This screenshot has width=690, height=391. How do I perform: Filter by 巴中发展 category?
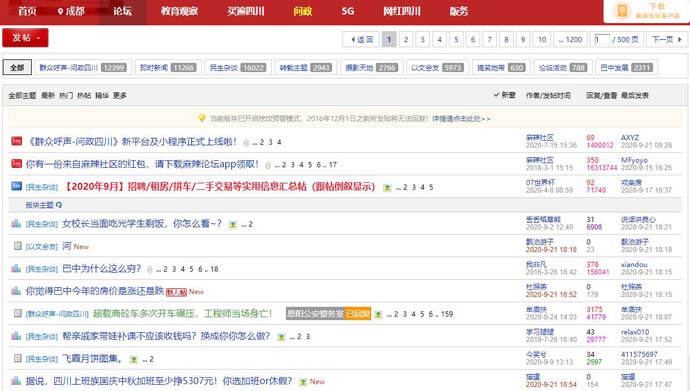pos(627,67)
